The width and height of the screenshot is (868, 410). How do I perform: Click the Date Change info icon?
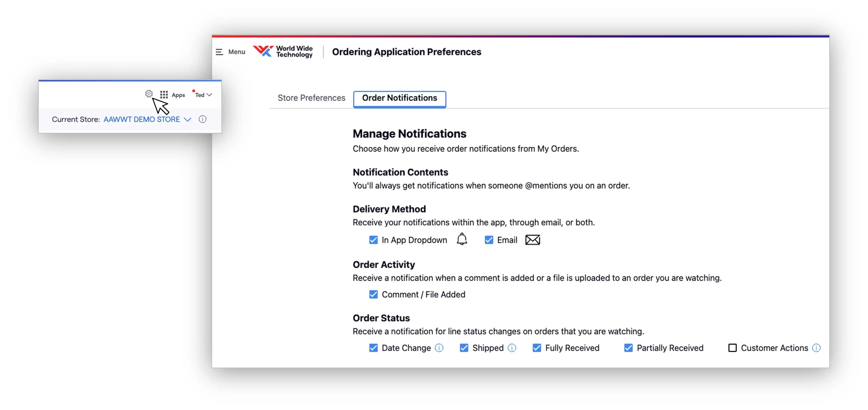439,348
